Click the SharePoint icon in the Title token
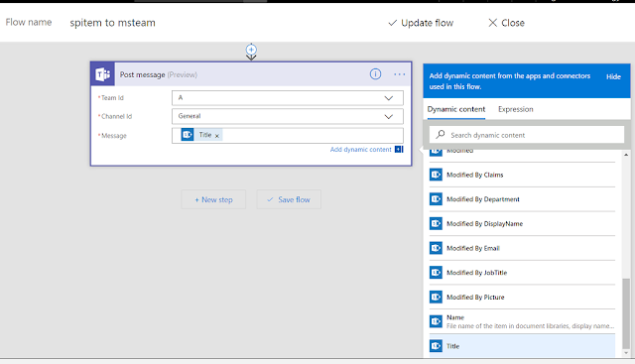The image size is (635, 364). (x=188, y=135)
